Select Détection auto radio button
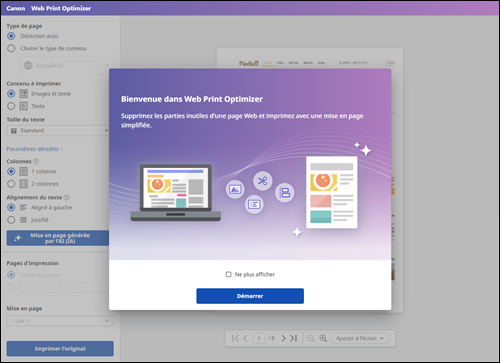Image resolution: width=500 pixels, height=363 pixels. (x=11, y=36)
